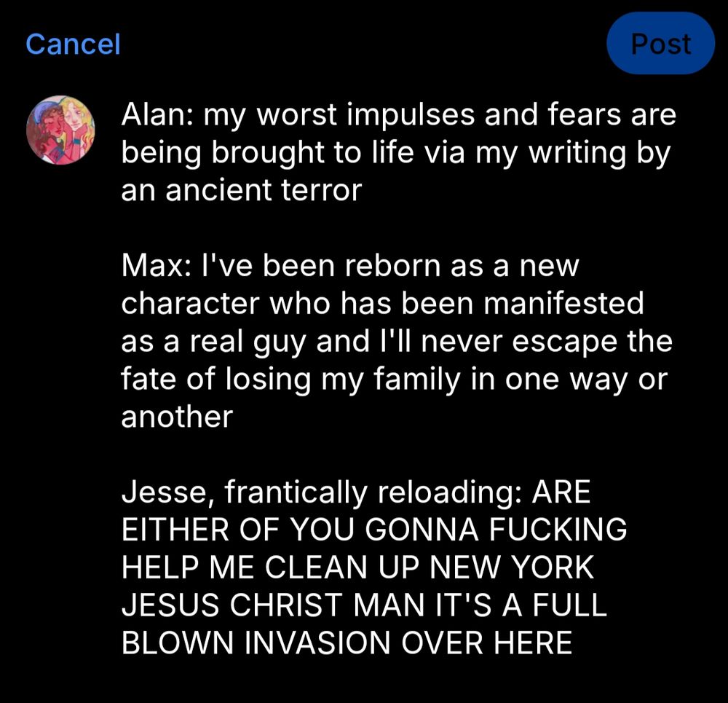Tap Cancel to discard the draft
728x703 pixels.
[x=73, y=44]
